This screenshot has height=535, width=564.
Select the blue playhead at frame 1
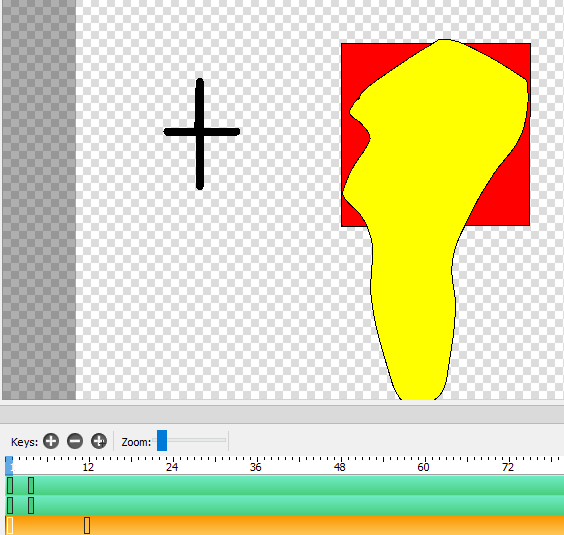coord(9,466)
